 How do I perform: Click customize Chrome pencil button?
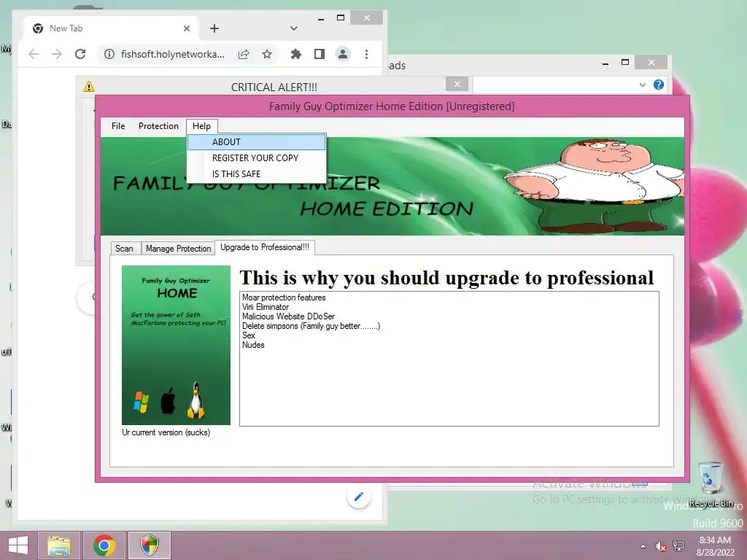pyautogui.click(x=359, y=497)
